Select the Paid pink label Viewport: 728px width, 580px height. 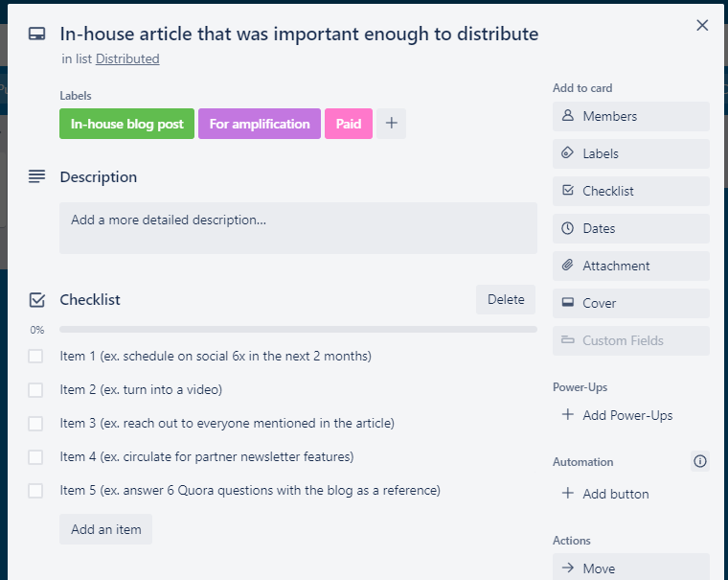(x=349, y=124)
